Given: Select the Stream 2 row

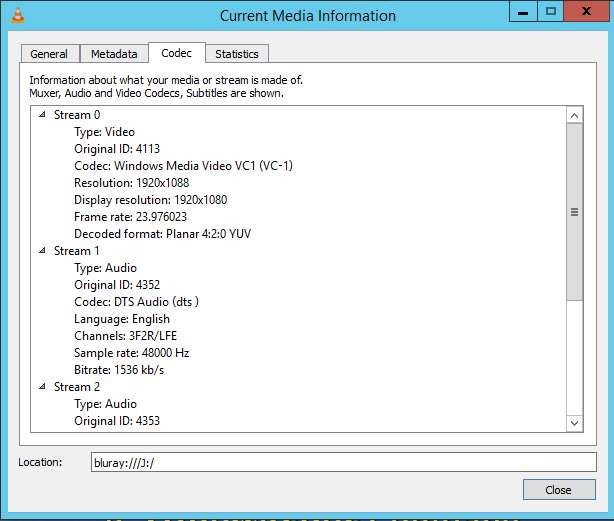Looking at the screenshot, I should (x=77, y=387).
